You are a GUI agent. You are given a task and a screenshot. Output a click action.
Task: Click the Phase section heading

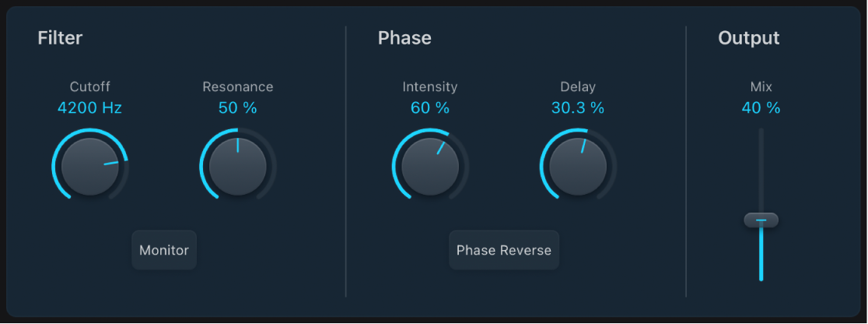[404, 37]
